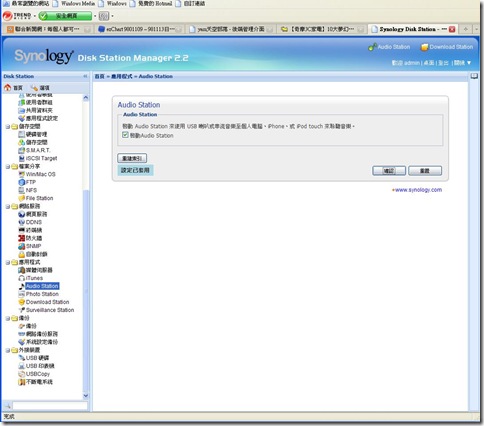Image resolution: width=484 pixels, height=426 pixels.
Task: Click the reset button beside confirm
Action: click(425, 171)
